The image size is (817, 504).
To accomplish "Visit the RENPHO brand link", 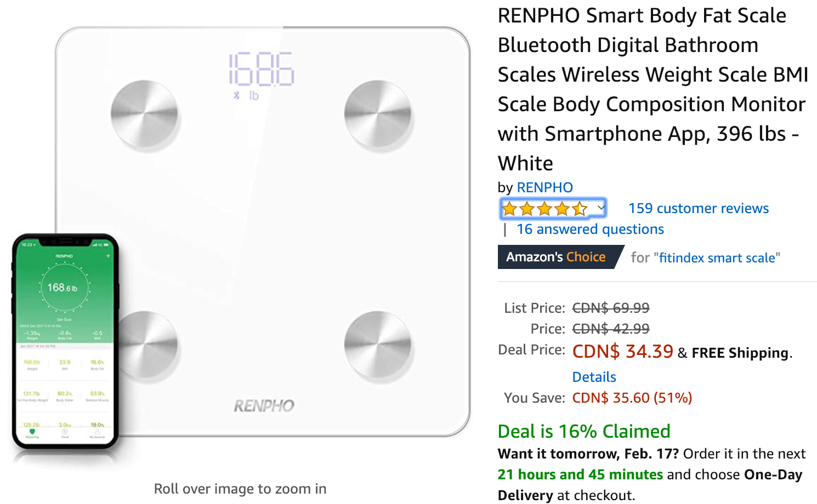I will pos(544,187).
